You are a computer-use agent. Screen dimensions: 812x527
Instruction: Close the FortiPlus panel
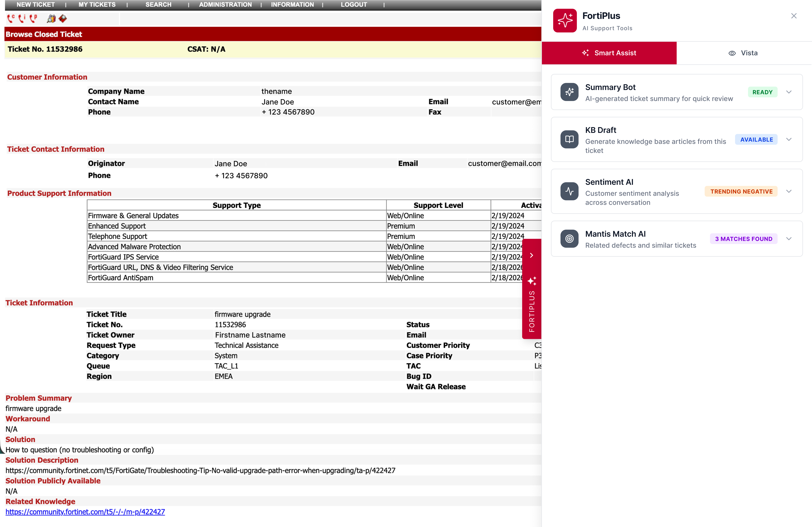tap(794, 16)
